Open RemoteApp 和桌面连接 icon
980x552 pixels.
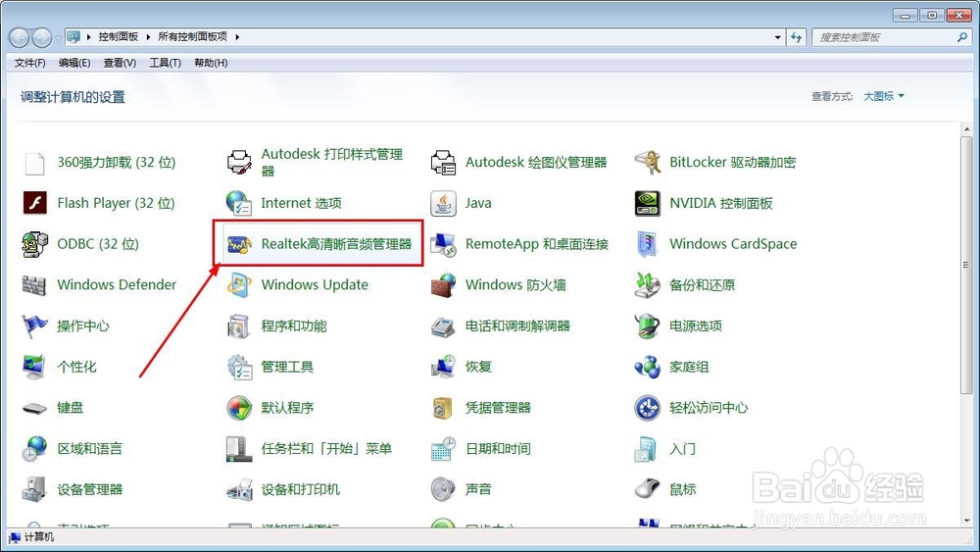(443, 244)
